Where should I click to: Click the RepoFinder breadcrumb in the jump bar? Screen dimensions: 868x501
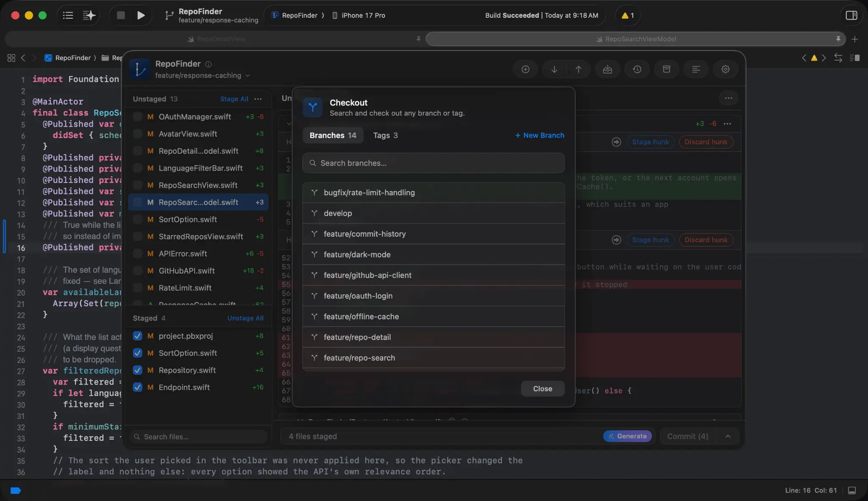[68, 58]
